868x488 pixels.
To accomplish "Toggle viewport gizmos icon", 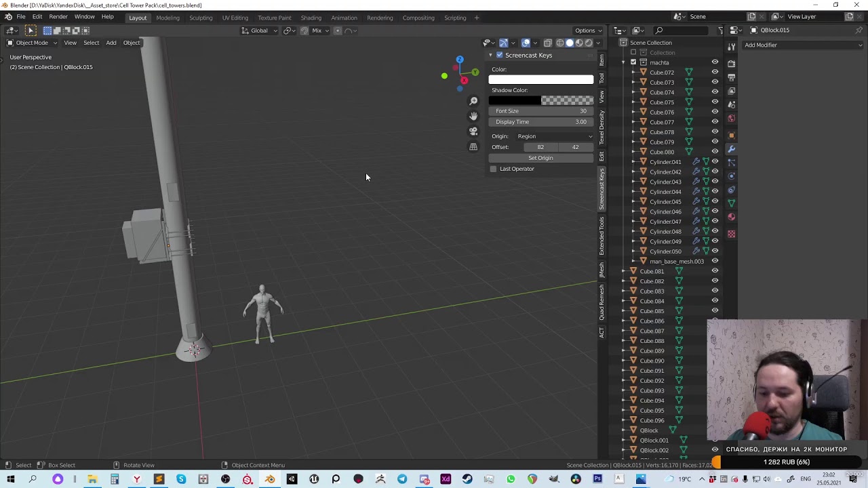I will 504,43.
